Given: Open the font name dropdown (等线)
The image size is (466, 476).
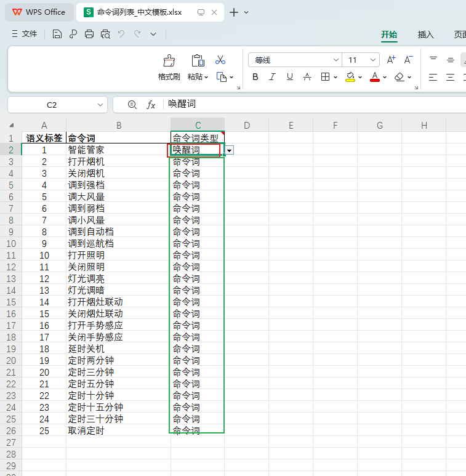Looking at the screenshot, I should tap(336, 60).
